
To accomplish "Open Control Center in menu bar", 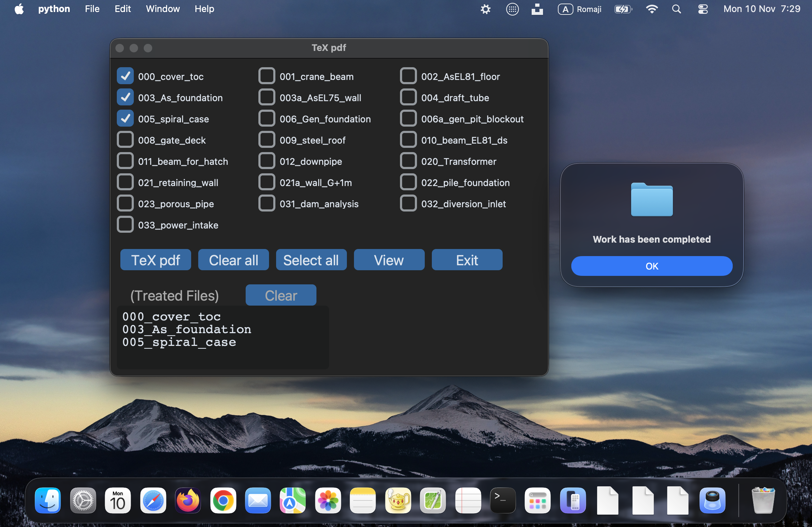I will pyautogui.click(x=703, y=9).
